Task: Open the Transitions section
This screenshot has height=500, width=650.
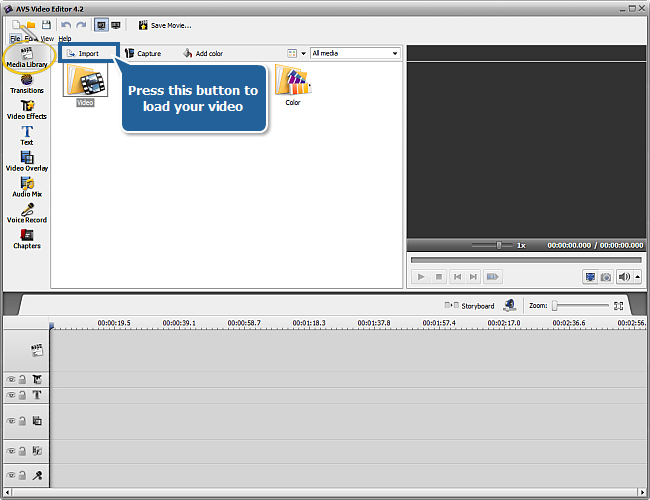Action: [27, 84]
